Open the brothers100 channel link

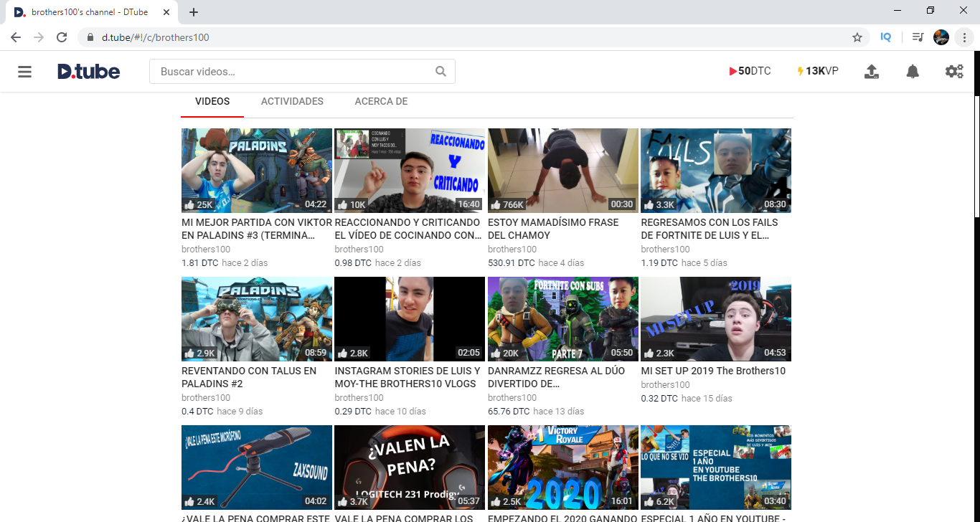pyautogui.click(x=205, y=249)
